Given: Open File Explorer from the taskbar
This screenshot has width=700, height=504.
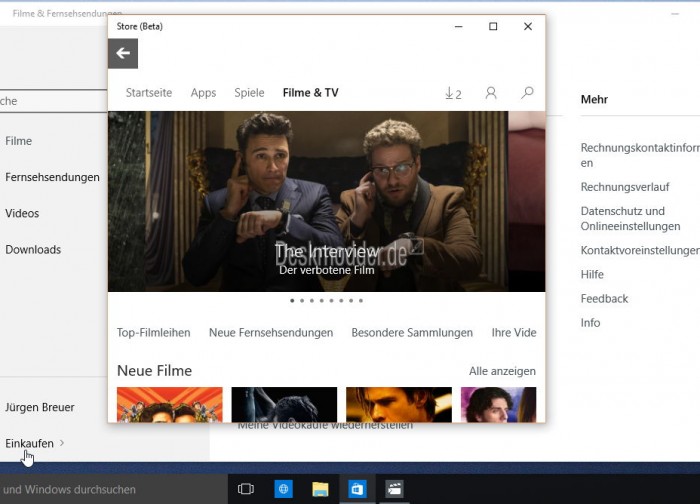Looking at the screenshot, I should pyautogui.click(x=320, y=489).
